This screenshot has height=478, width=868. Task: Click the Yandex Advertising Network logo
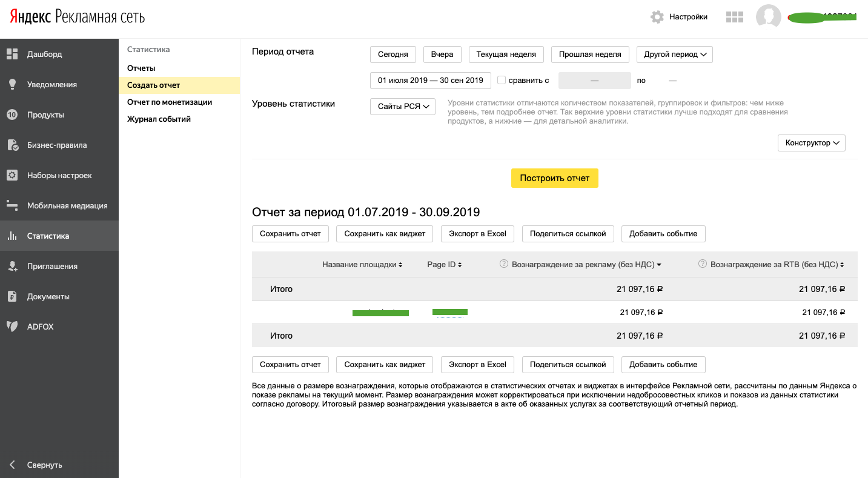pyautogui.click(x=77, y=16)
